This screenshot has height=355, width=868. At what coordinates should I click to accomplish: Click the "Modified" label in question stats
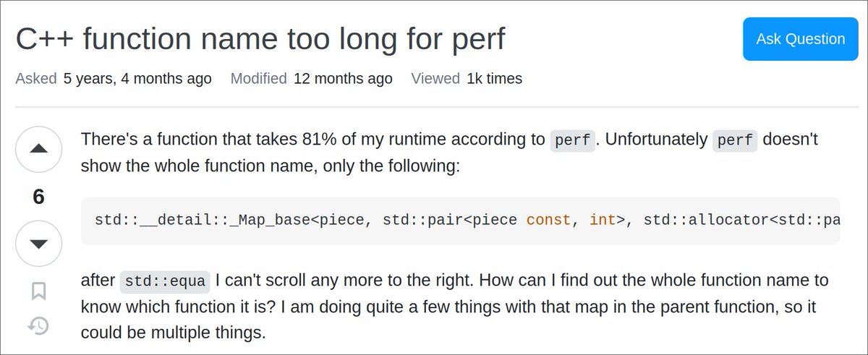point(259,78)
